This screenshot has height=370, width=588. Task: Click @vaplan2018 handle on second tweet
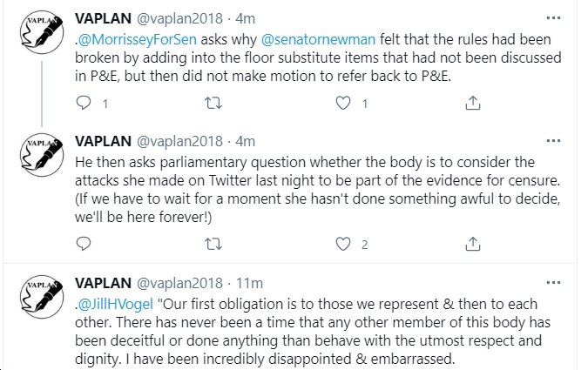point(179,141)
